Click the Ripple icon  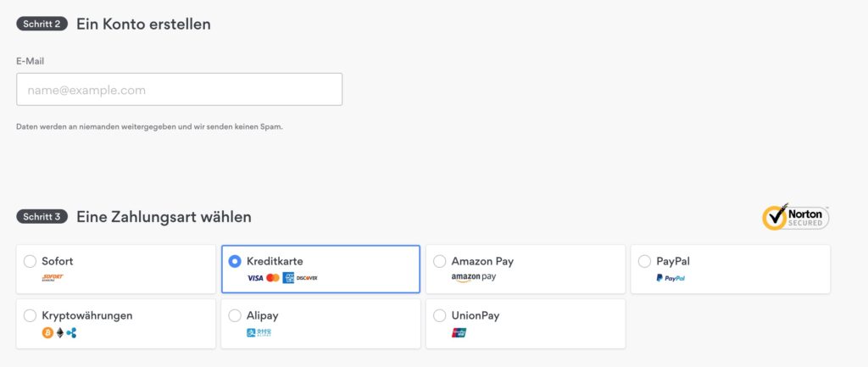(x=71, y=333)
